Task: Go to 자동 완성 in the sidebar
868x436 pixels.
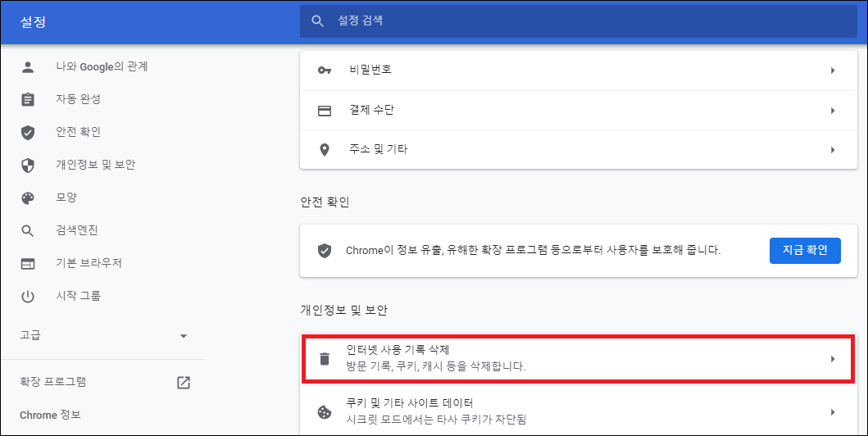Action: click(78, 100)
